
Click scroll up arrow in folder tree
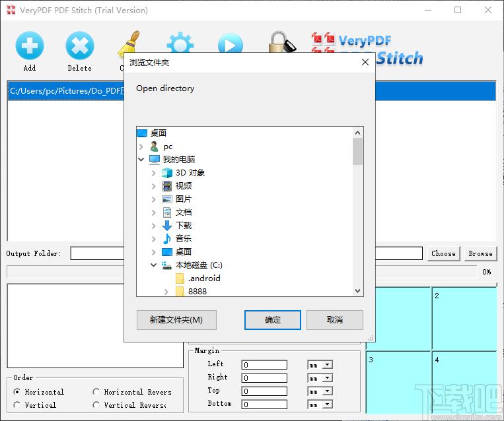[358, 133]
